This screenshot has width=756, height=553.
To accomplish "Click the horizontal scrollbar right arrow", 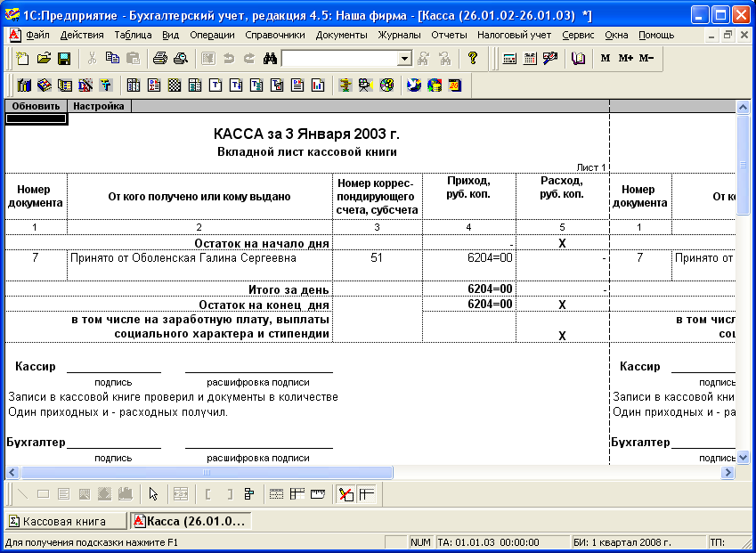I will click(x=728, y=473).
